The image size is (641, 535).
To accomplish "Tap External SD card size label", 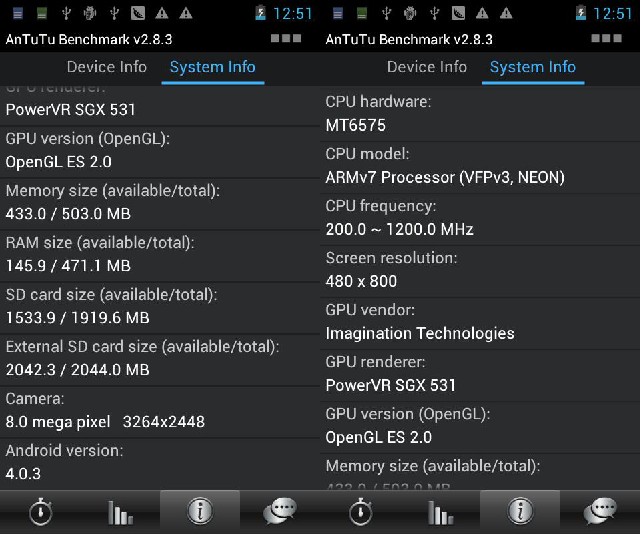I will click(x=142, y=347).
